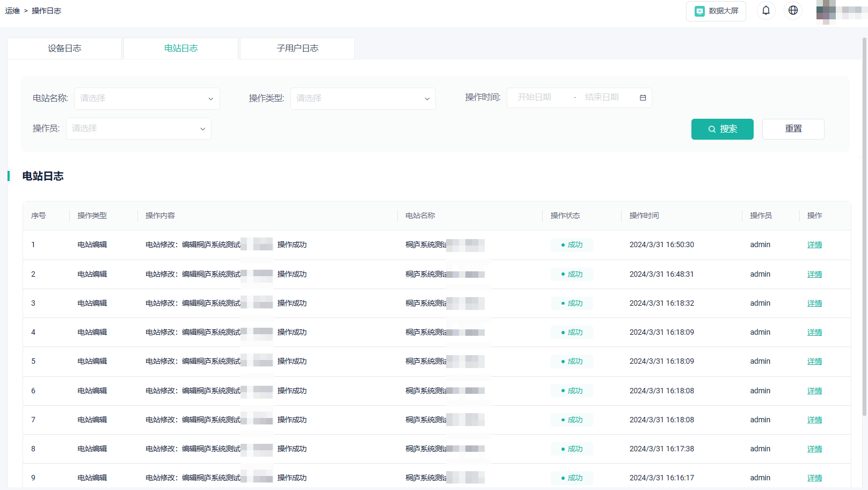The height and width of the screenshot is (490, 868).
Task: Open 详情 for log entry 1
Action: coord(814,244)
